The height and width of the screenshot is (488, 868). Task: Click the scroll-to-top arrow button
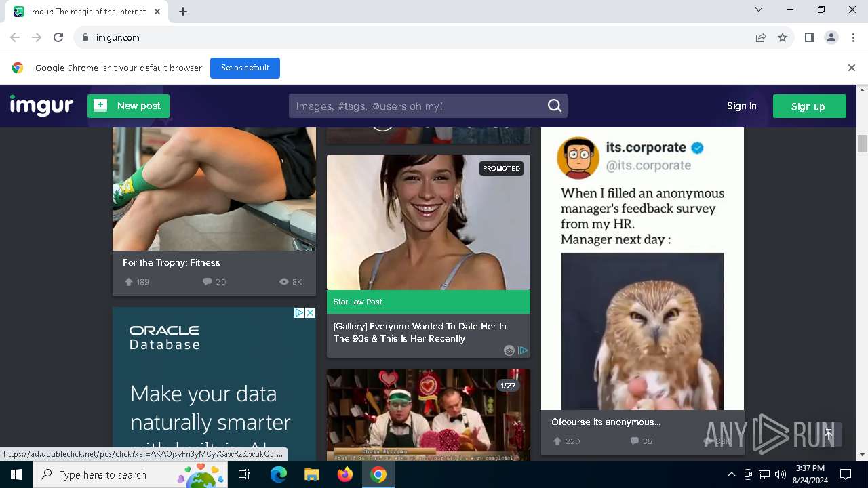coord(828,434)
